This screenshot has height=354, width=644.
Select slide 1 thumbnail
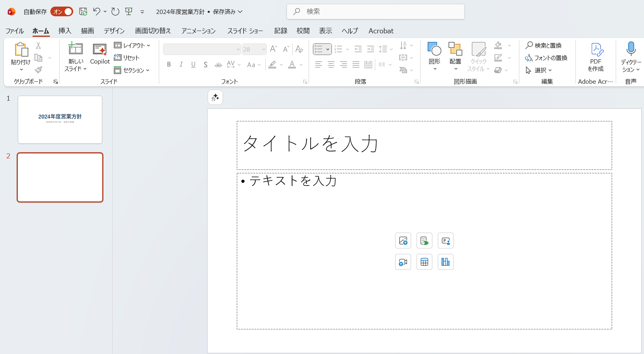pos(60,120)
